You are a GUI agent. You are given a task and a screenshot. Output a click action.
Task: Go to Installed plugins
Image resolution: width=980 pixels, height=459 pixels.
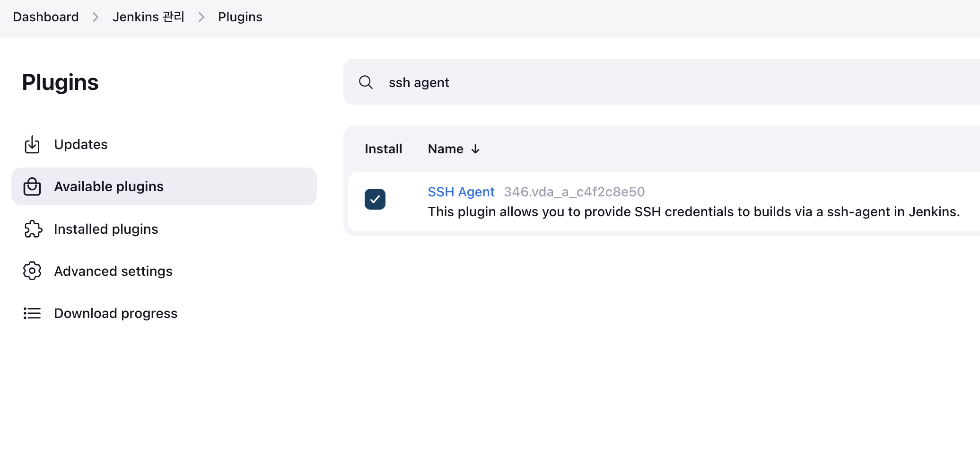point(164,229)
